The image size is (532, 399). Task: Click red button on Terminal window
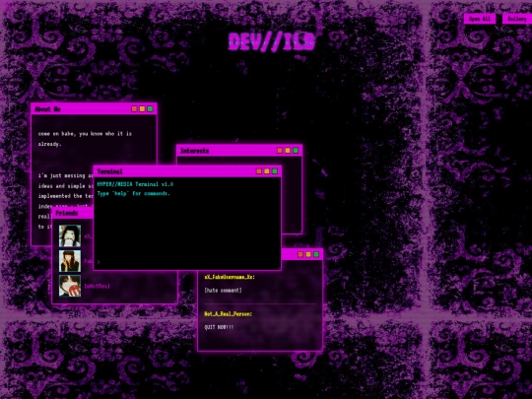coord(259,171)
